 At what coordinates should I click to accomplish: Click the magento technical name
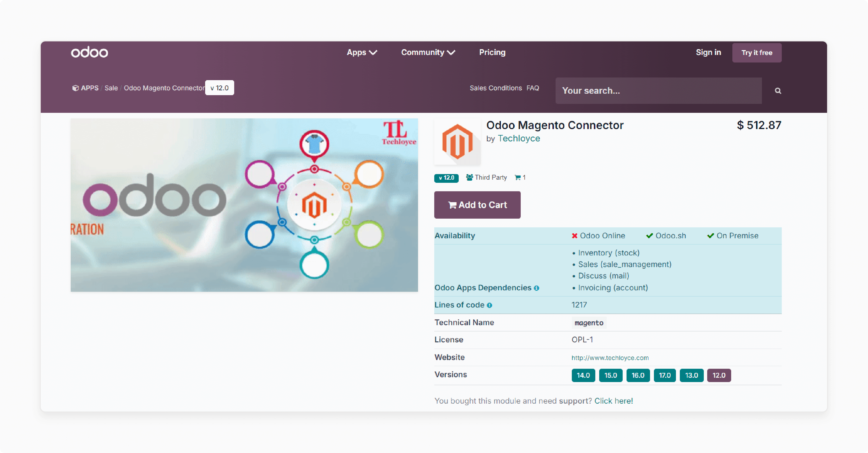point(589,323)
